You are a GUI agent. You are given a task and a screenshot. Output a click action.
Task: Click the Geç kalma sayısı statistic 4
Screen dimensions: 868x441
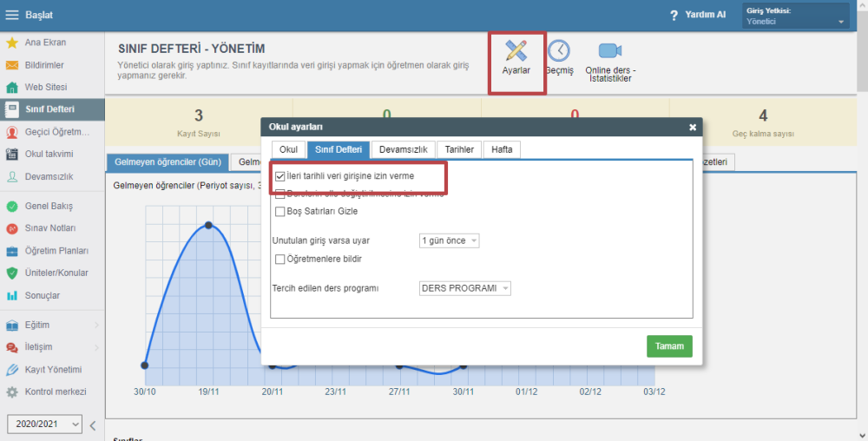click(763, 115)
